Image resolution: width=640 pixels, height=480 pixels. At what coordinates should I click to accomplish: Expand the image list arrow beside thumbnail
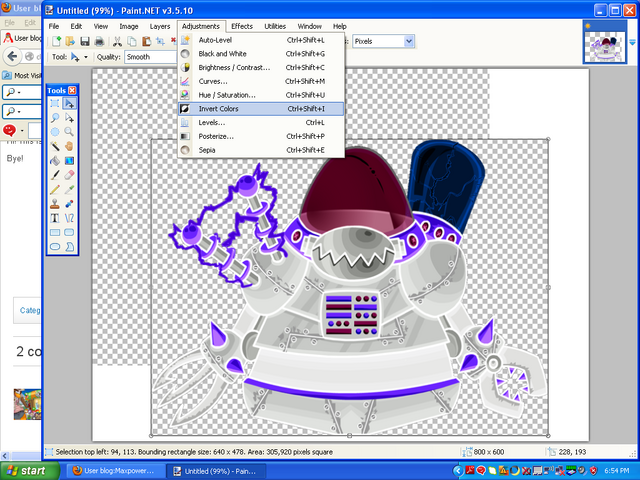632,42
